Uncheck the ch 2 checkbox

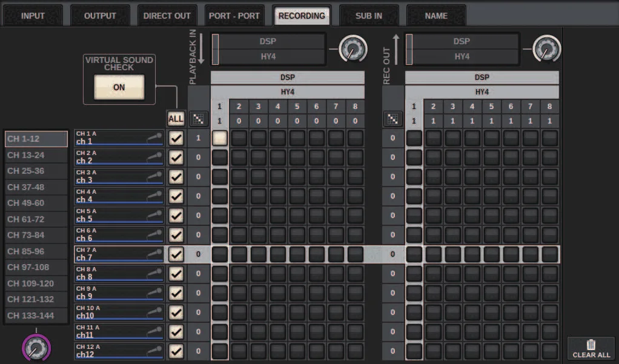(176, 157)
